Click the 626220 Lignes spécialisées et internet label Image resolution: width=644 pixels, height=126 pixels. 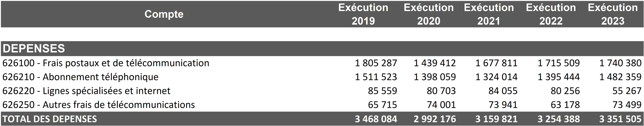(x=86, y=91)
